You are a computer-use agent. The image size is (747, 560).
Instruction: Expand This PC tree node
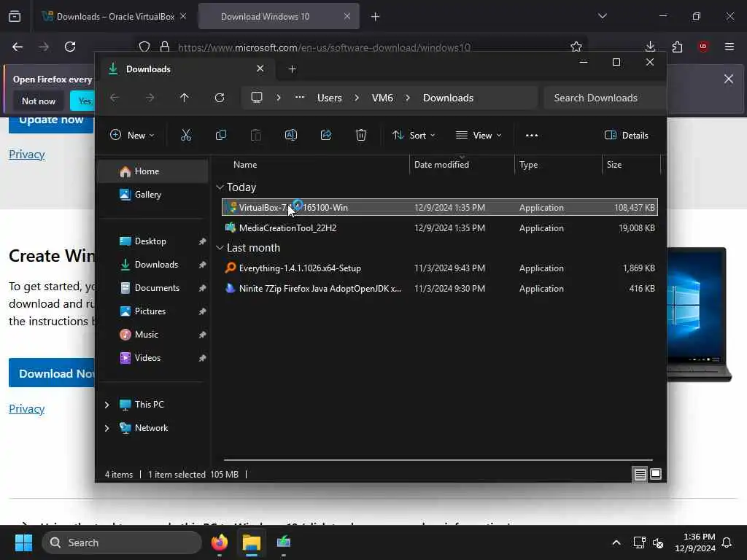pos(107,405)
